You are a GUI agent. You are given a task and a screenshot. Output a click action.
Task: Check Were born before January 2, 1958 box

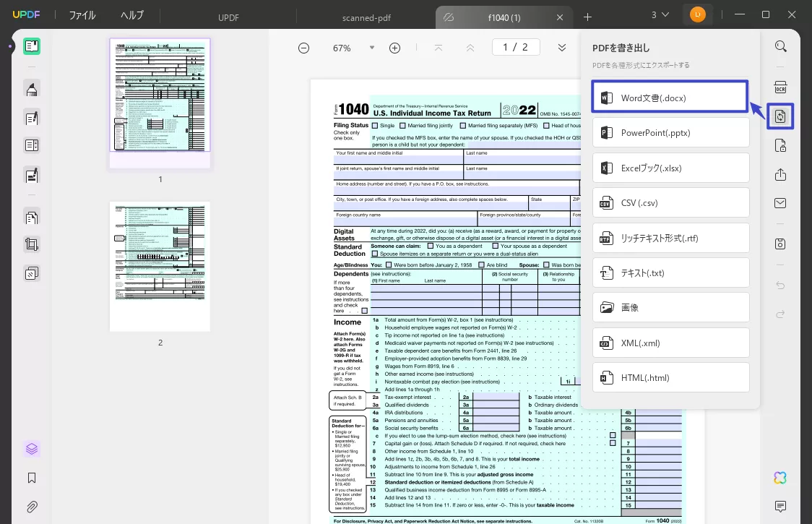pos(389,265)
